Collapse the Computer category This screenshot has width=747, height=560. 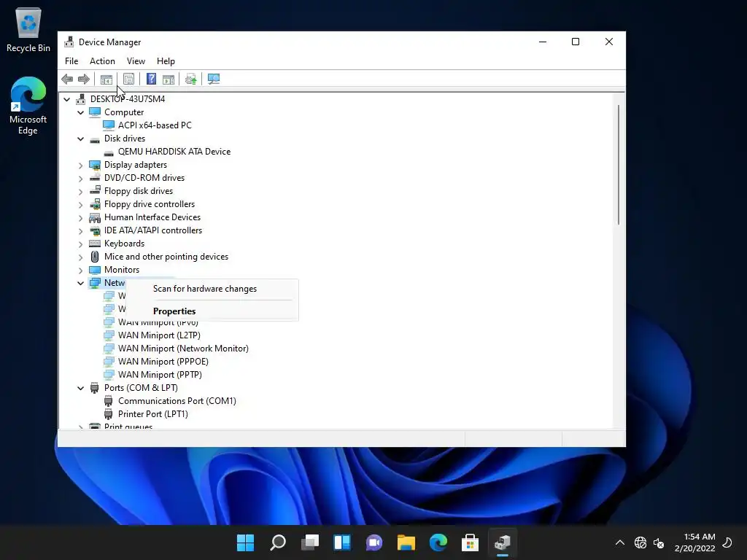(x=80, y=112)
